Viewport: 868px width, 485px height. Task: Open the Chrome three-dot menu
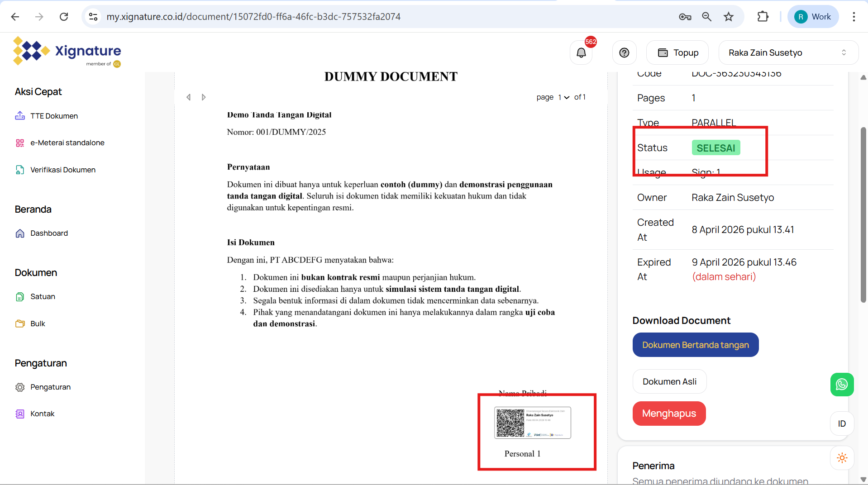click(x=854, y=17)
